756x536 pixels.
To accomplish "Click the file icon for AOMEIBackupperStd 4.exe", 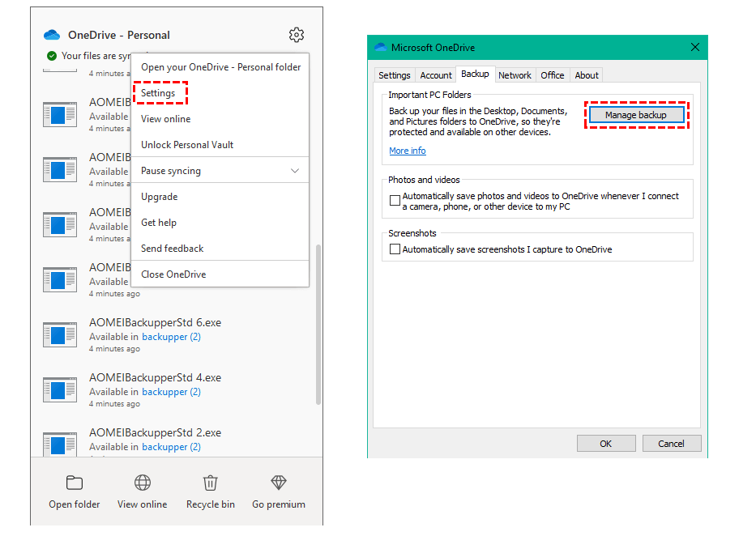I will tap(60, 389).
